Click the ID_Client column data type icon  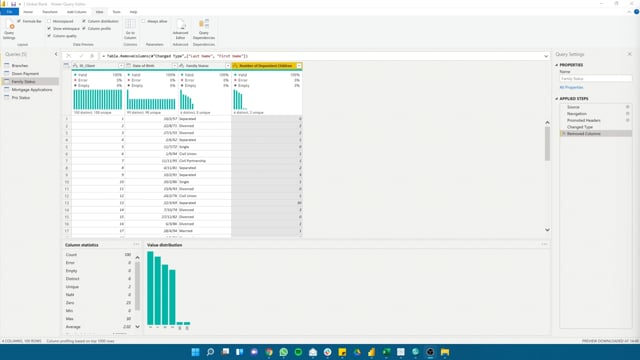point(76,66)
